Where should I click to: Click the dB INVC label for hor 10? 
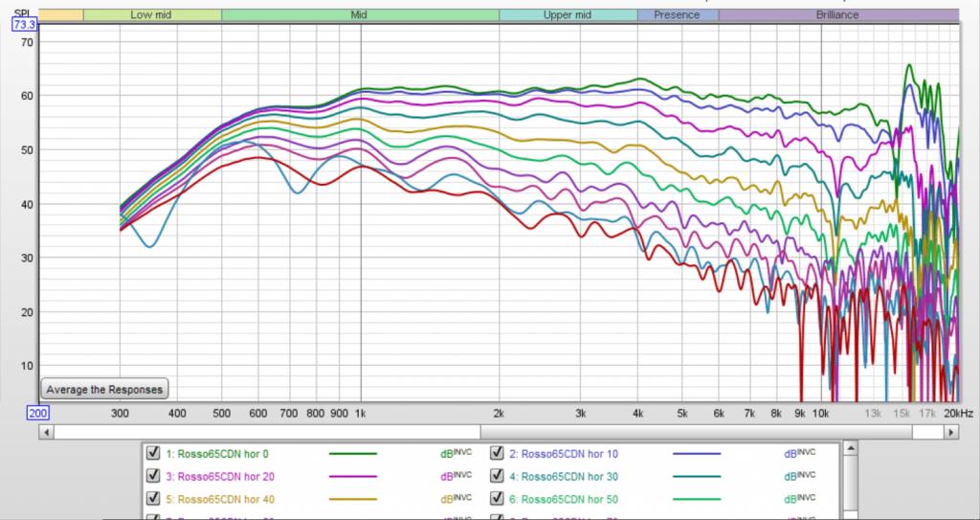pos(800,453)
